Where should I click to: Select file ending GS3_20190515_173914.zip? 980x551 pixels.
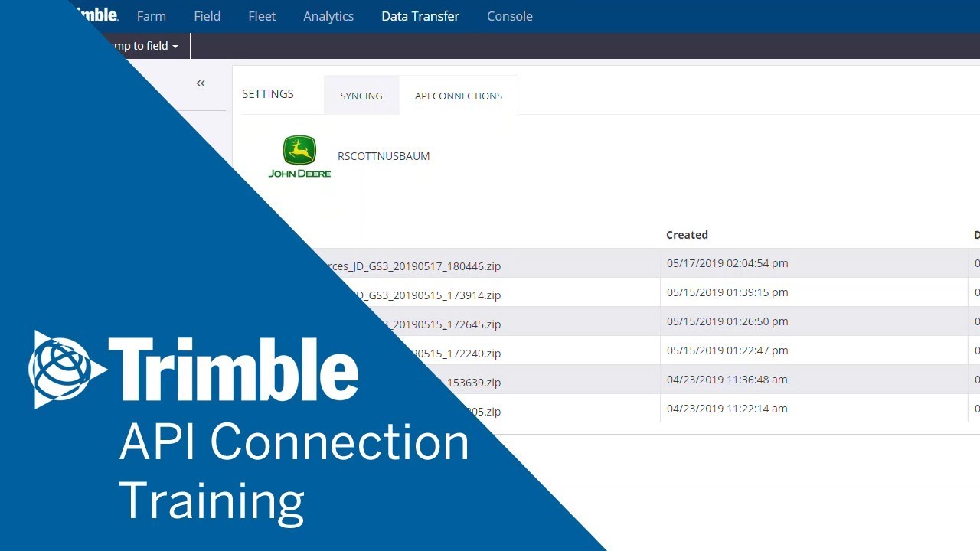430,295
